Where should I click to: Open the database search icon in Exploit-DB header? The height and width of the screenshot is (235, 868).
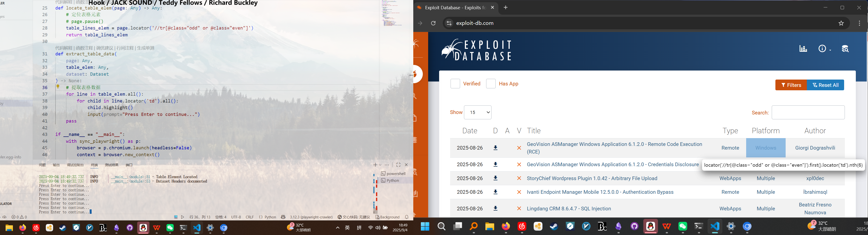(845, 49)
